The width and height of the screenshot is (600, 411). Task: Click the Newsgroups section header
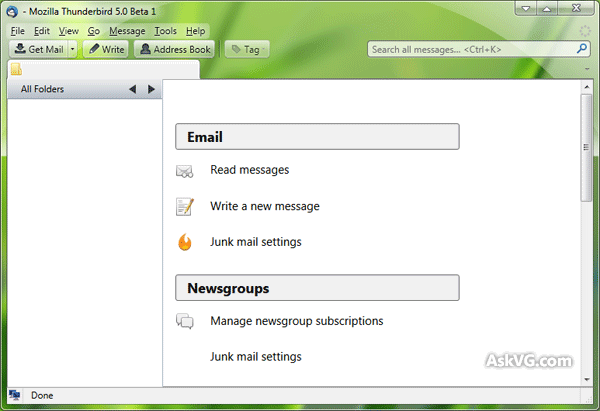tap(317, 288)
